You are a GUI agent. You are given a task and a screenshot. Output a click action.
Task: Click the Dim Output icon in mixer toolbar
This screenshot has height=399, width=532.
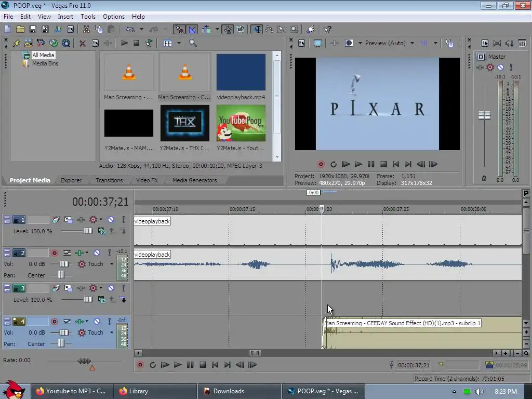[x=510, y=43]
